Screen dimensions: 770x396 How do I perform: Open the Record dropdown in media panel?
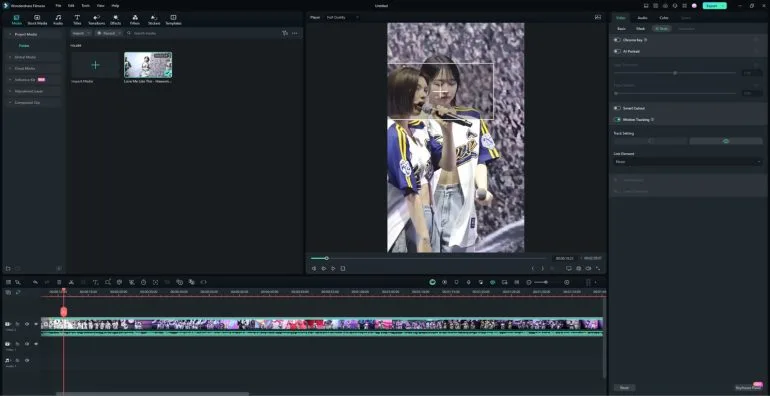point(109,33)
